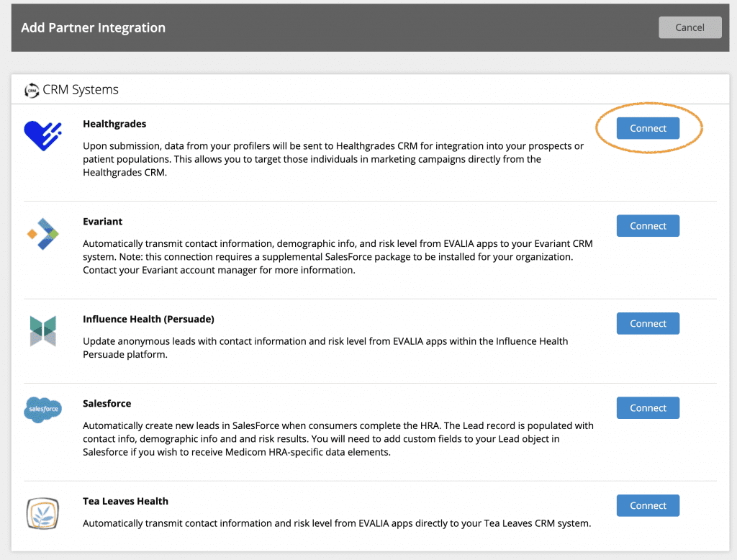Click the Evariant description about supplemental SalesForce package
Viewport: 737px width, 560px height.
338,257
